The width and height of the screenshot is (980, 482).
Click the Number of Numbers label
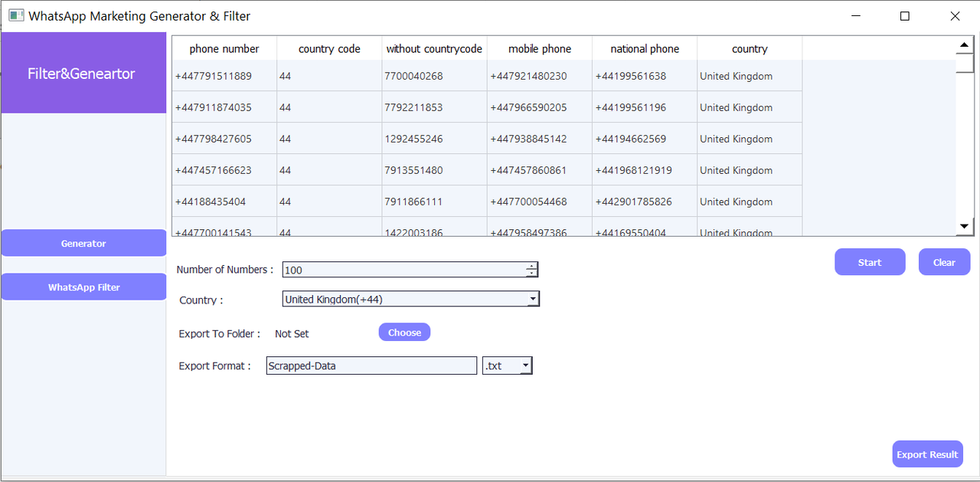point(224,269)
